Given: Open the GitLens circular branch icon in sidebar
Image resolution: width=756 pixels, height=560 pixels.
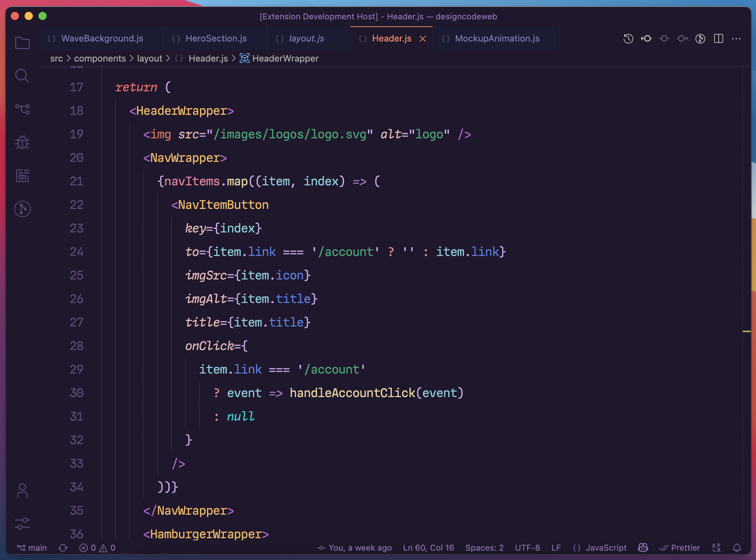Looking at the screenshot, I should (22, 209).
